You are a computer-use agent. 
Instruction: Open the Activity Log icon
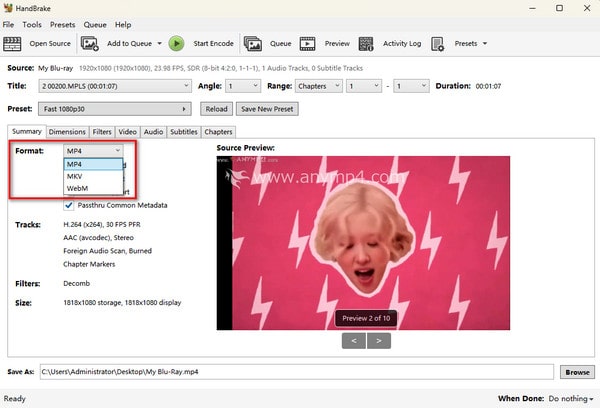pos(367,44)
